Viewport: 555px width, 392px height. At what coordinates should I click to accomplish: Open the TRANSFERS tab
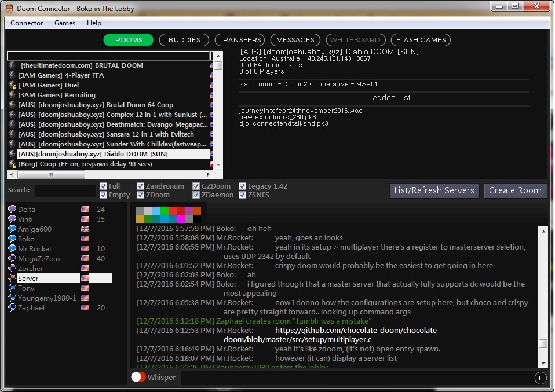click(240, 40)
